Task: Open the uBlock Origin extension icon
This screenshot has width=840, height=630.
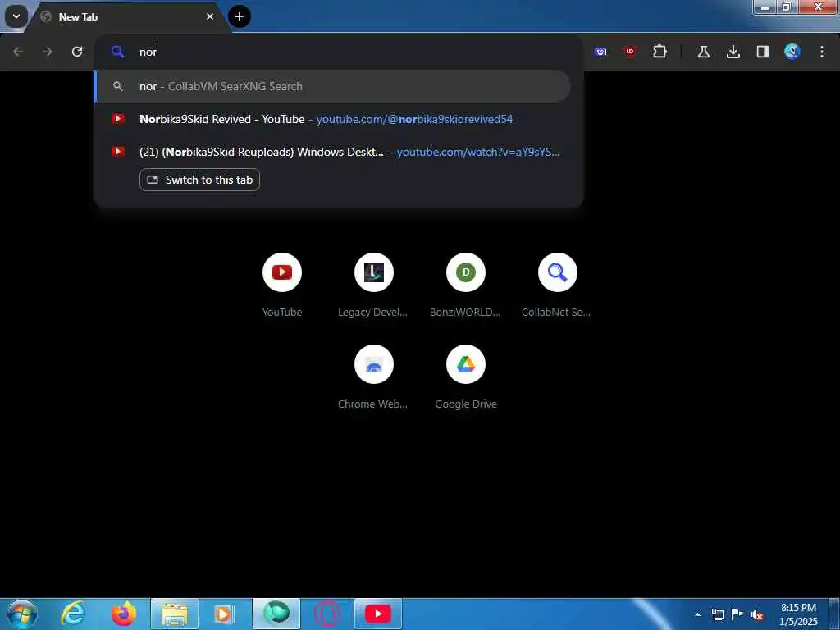Action: [x=630, y=52]
